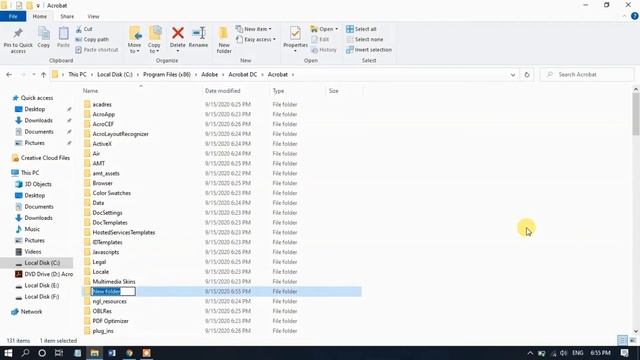The width and height of the screenshot is (640, 360).
Task: Open the Customize Quick Access Toolbar dropdown
Action: (x=38, y=6)
